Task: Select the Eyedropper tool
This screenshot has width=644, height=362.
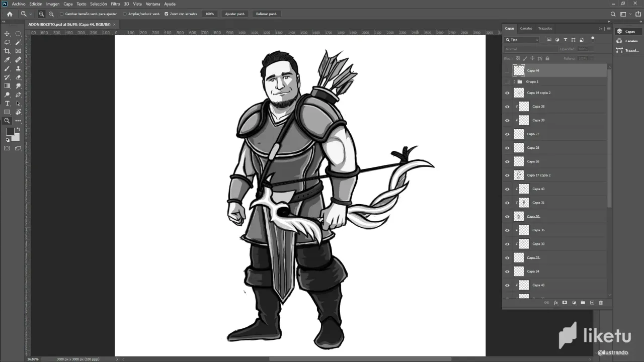Action: pyautogui.click(x=7, y=60)
